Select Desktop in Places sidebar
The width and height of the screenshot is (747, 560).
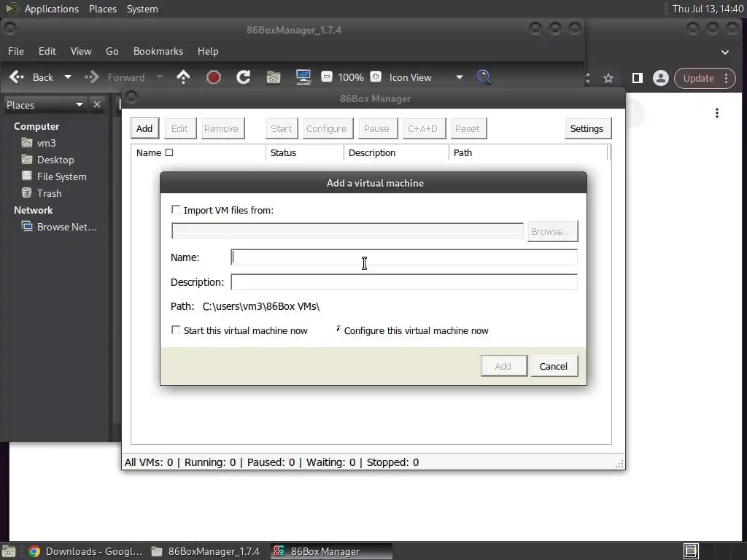coord(55,160)
